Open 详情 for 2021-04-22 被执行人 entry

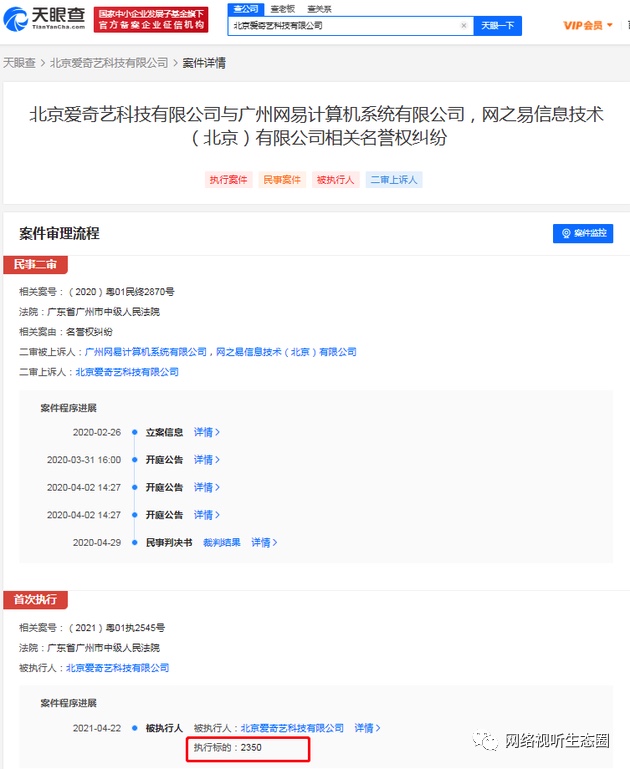click(x=368, y=728)
